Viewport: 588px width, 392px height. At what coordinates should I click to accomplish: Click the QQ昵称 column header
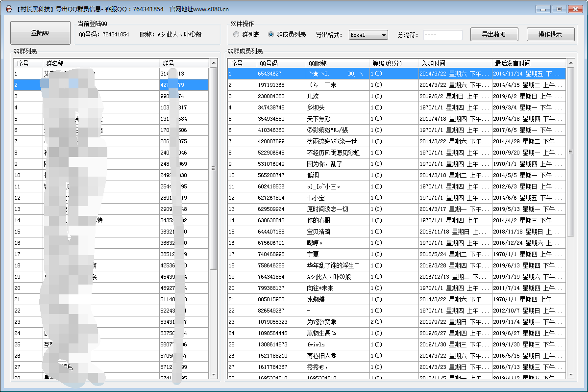tap(337, 63)
